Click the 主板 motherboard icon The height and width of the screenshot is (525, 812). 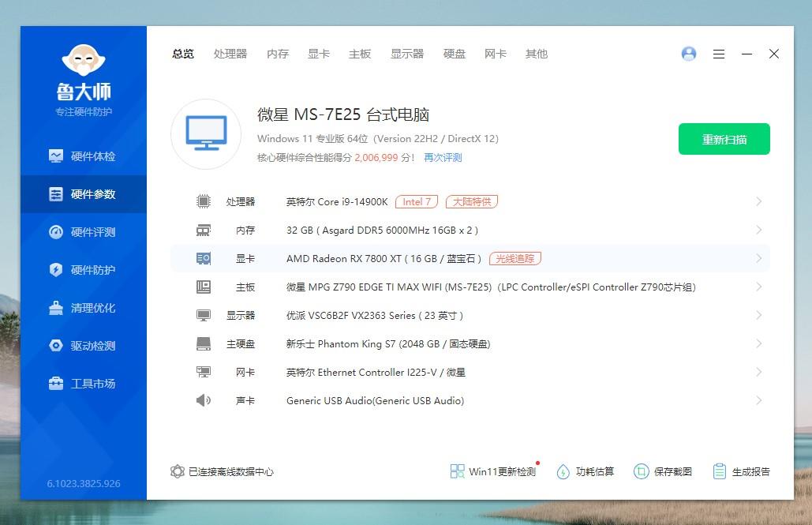[x=204, y=287]
